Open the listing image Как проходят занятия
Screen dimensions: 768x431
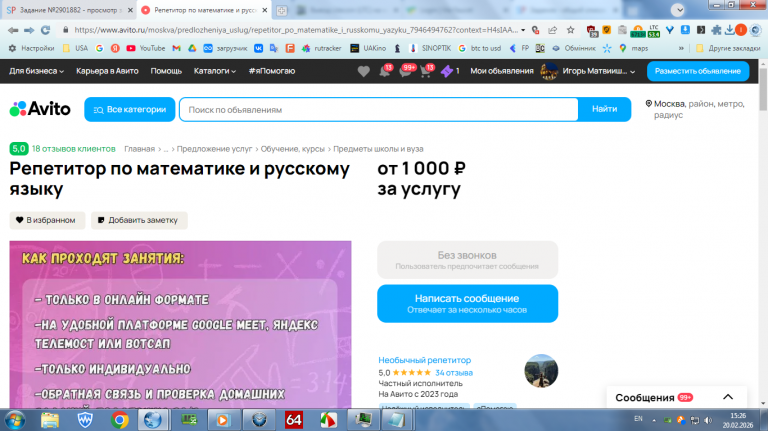(180, 324)
